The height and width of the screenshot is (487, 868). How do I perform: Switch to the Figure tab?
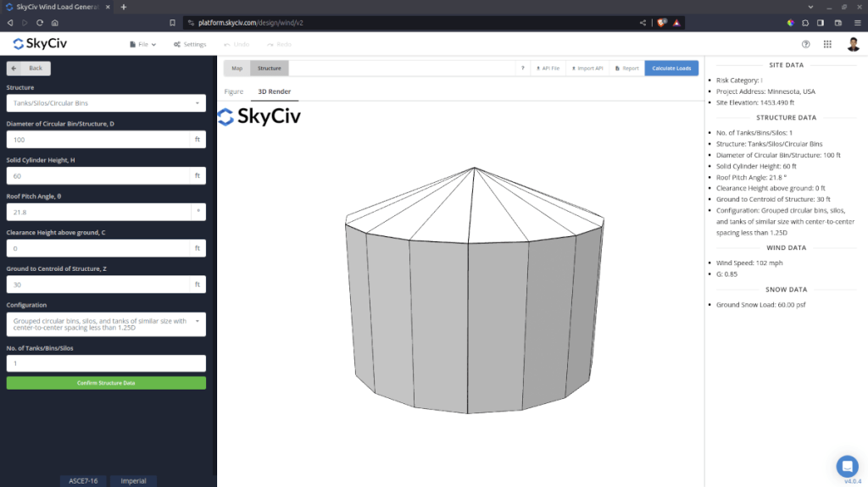click(x=233, y=91)
